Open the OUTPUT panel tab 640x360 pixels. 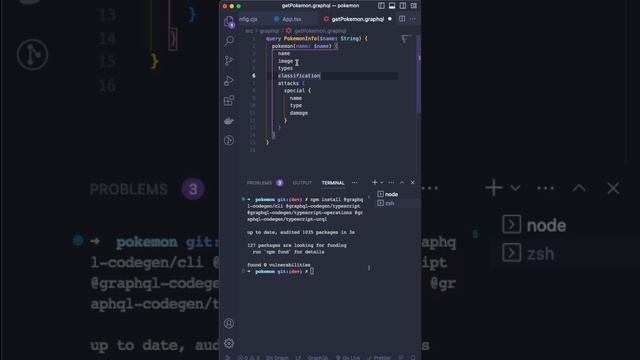point(302,183)
